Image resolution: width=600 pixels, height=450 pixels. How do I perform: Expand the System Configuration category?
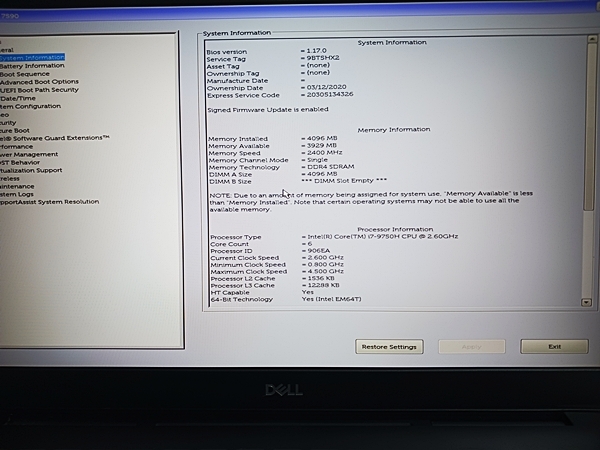(x=31, y=106)
